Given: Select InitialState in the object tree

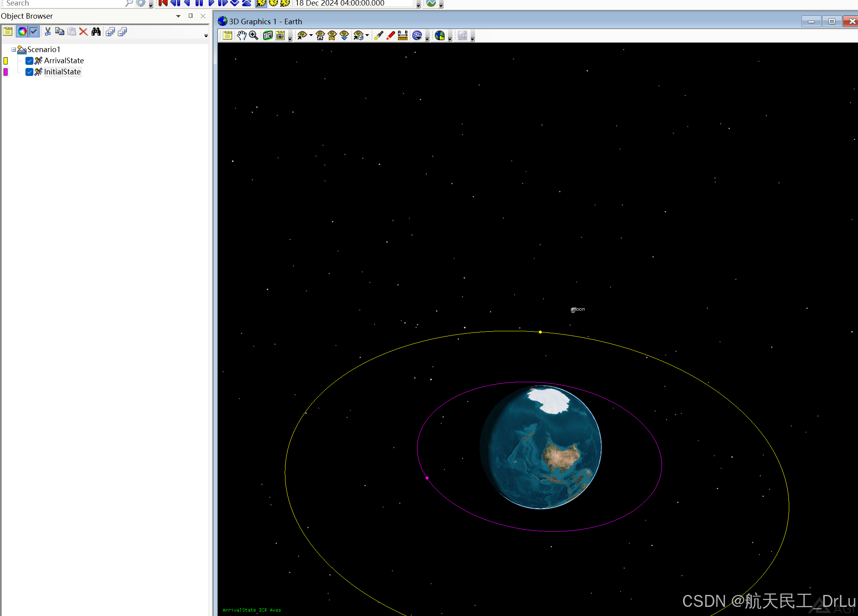Looking at the screenshot, I should pyautogui.click(x=62, y=72).
